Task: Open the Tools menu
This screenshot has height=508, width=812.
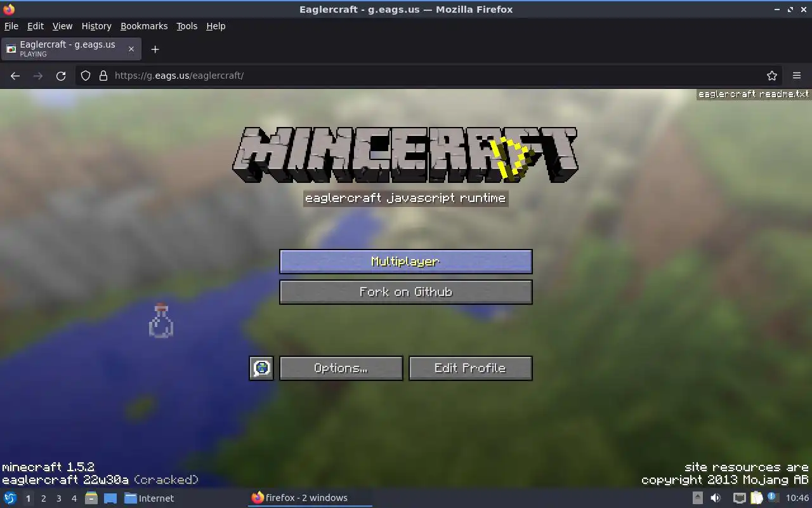Action: [187, 26]
